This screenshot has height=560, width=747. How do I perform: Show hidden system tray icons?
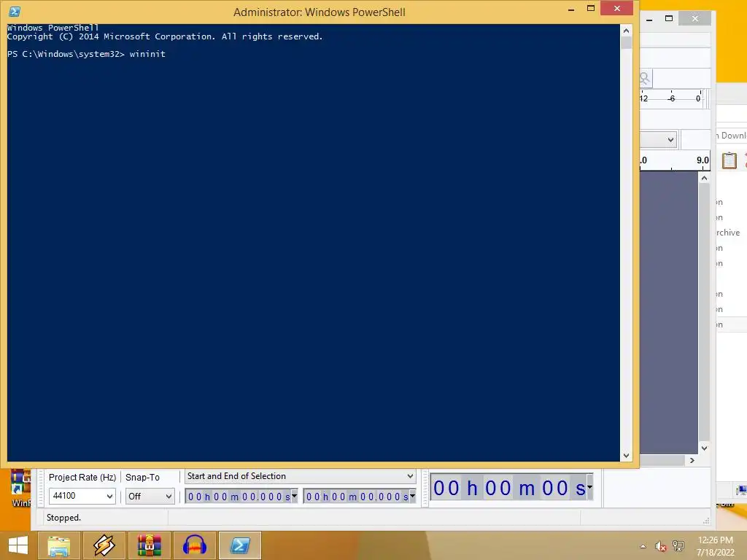643,546
